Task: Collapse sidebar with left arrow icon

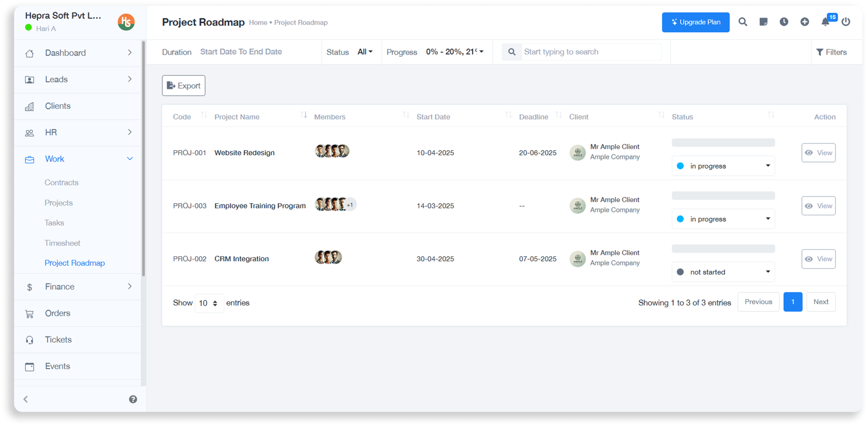Action: [26, 399]
